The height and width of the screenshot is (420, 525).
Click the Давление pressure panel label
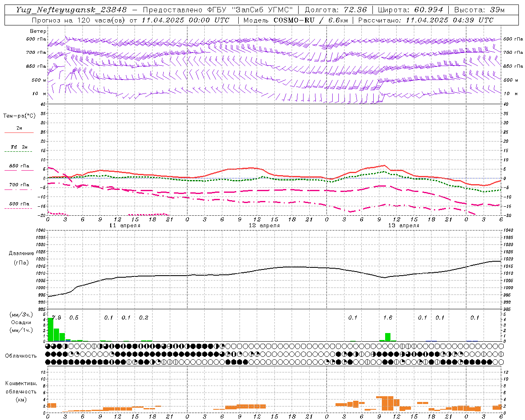point(21,253)
